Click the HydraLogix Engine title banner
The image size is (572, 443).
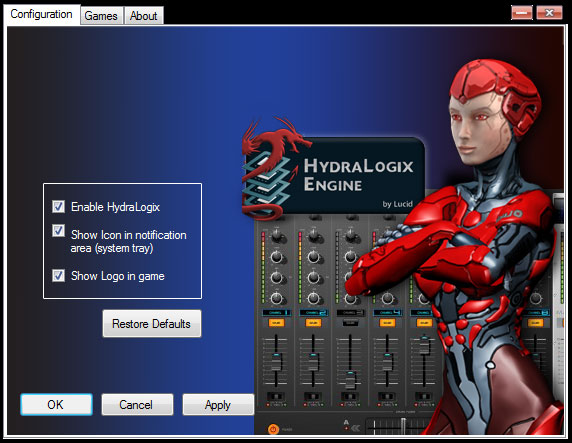pyautogui.click(x=359, y=174)
